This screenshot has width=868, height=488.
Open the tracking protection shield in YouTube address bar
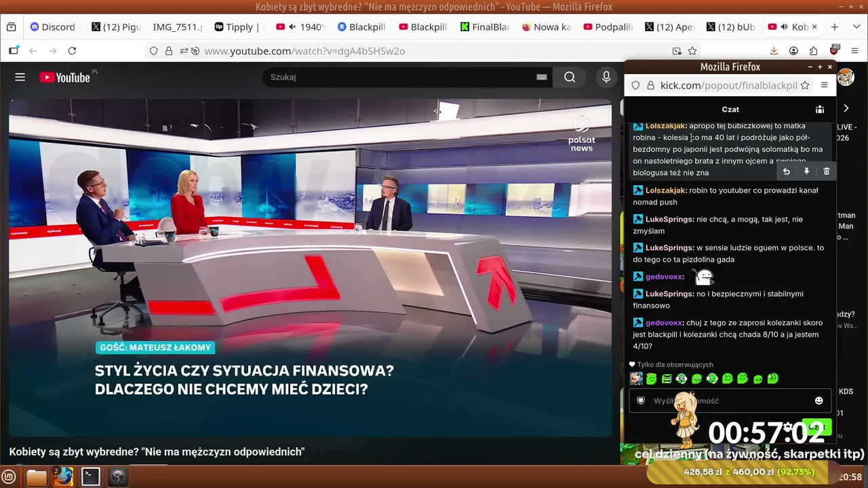(x=154, y=51)
